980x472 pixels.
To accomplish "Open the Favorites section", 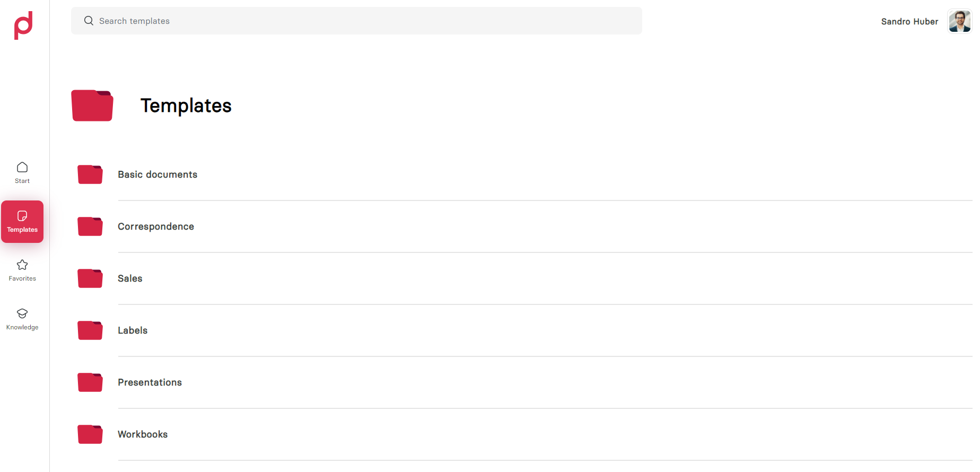I will click(22, 270).
